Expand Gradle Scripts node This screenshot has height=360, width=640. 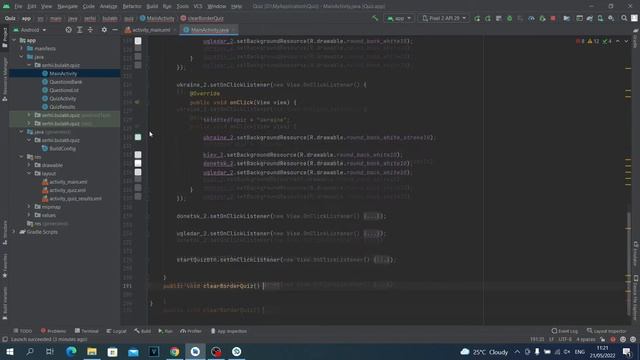coord(15,232)
